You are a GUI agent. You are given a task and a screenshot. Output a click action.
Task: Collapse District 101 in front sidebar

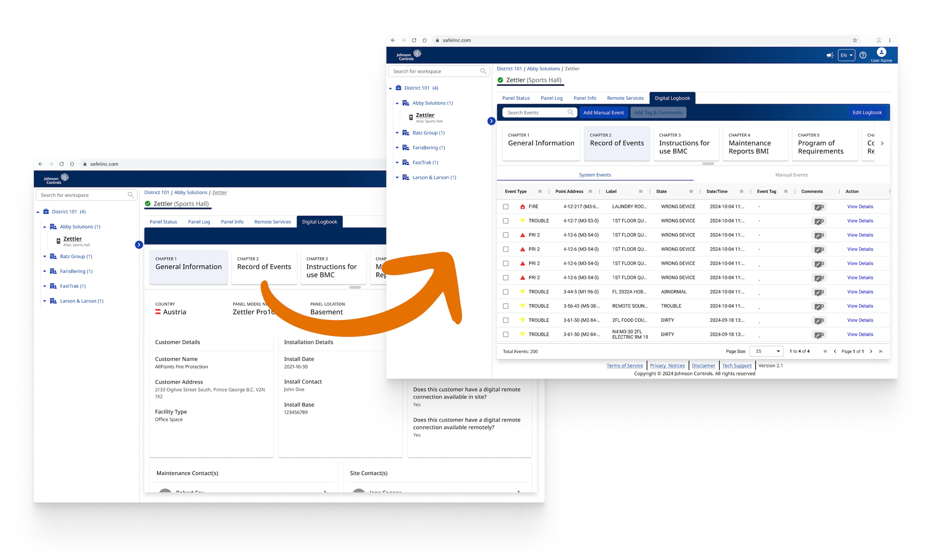(390, 88)
